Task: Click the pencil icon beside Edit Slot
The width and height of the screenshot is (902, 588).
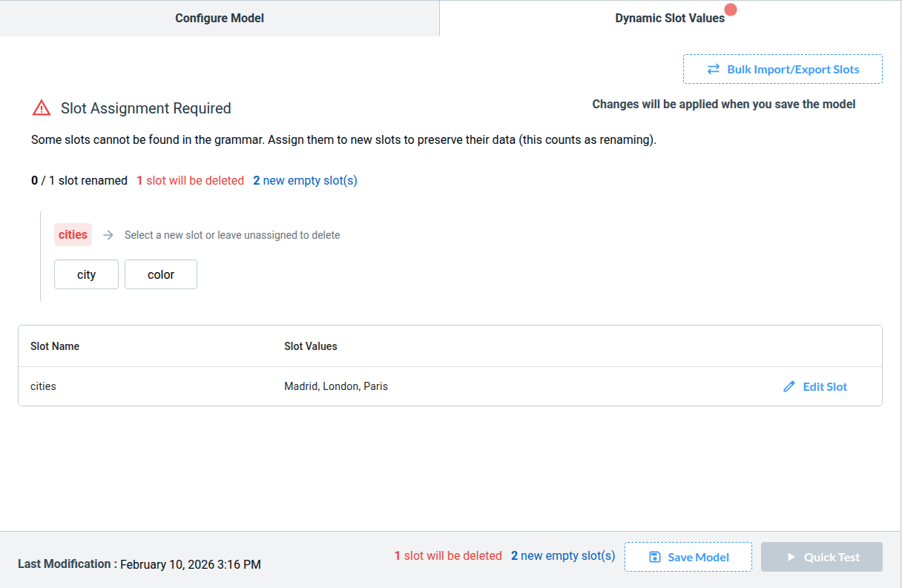Action: [789, 386]
